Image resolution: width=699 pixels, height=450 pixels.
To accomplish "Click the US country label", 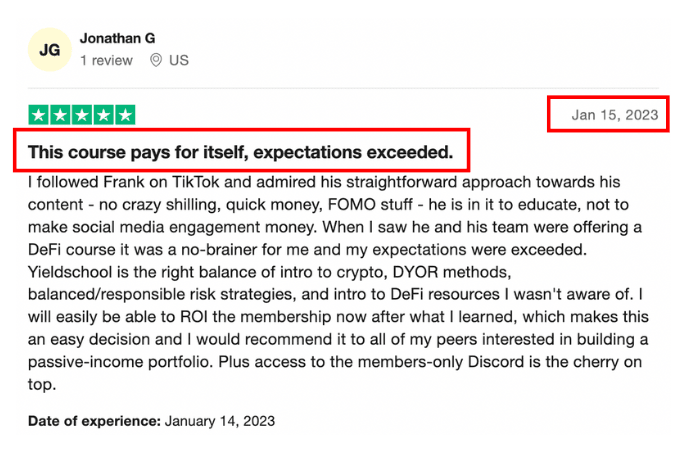I will pyautogui.click(x=179, y=61).
